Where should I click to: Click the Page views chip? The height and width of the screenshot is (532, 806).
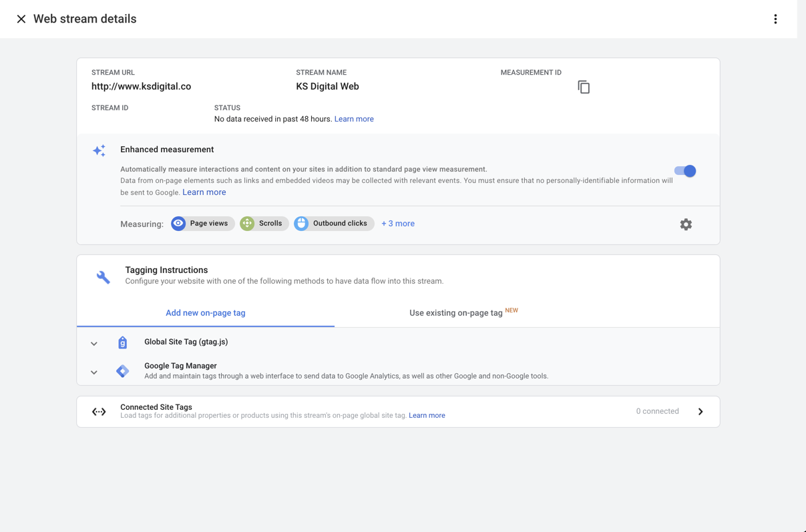tap(202, 224)
